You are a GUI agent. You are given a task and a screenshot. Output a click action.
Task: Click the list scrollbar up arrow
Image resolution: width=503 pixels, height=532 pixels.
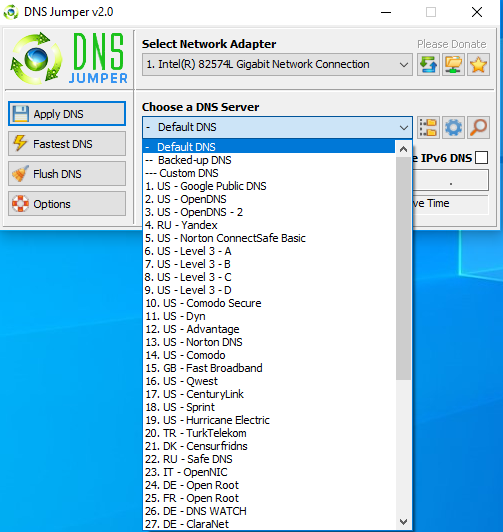pyautogui.click(x=403, y=149)
